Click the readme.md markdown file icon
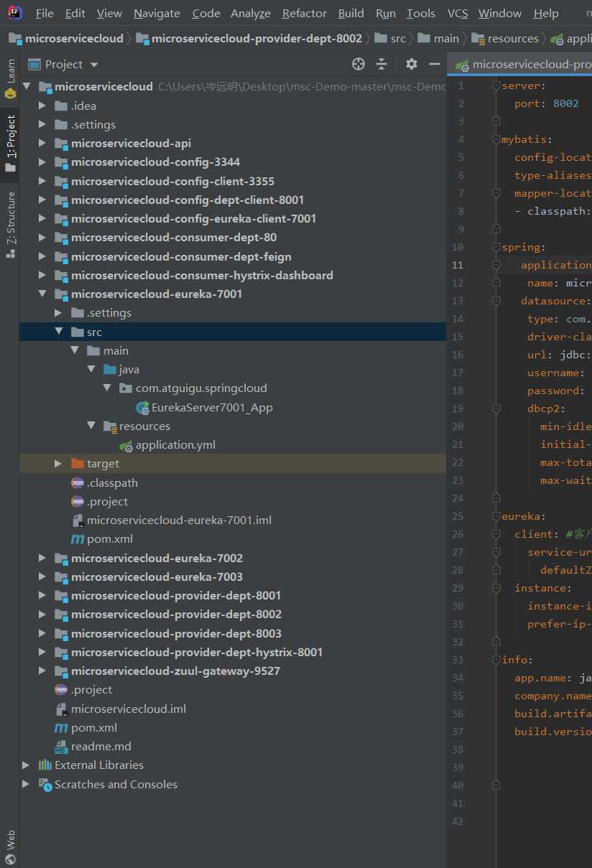The width and height of the screenshot is (592, 868). pos(61,747)
